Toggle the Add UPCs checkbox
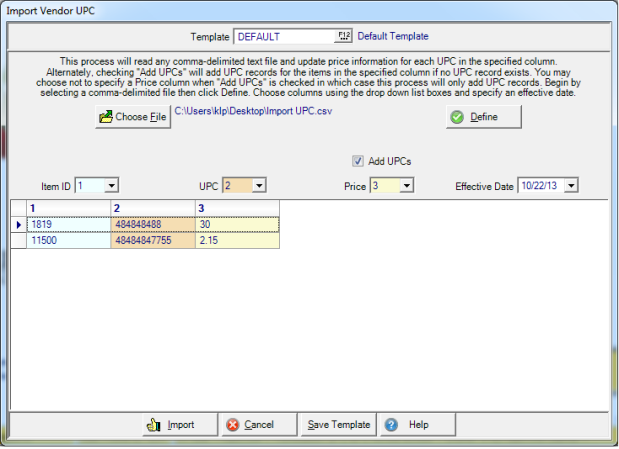Screen dimensions: 619x449 click(x=358, y=161)
